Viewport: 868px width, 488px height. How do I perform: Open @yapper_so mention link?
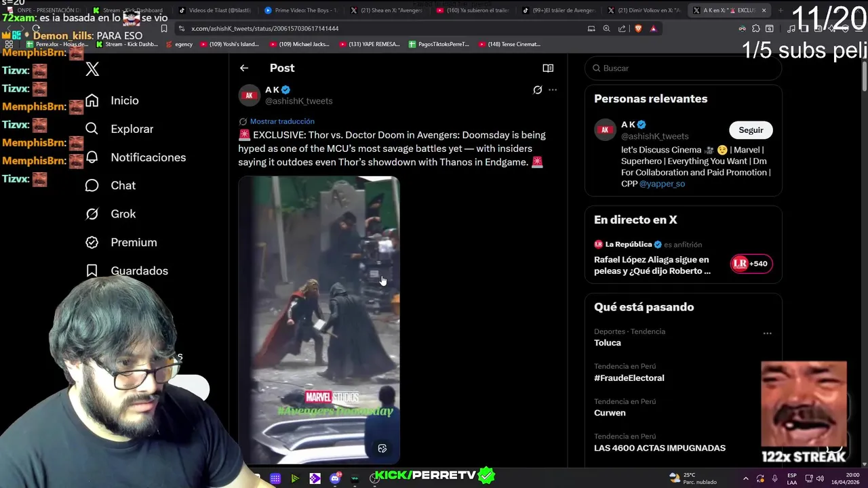(662, 184)
